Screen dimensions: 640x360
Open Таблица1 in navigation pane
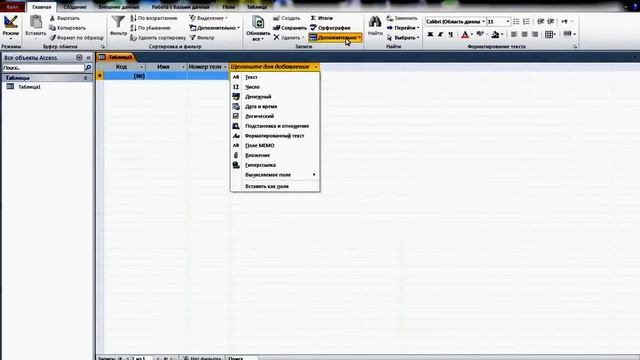pyautogui.click(x=29, y=87)
